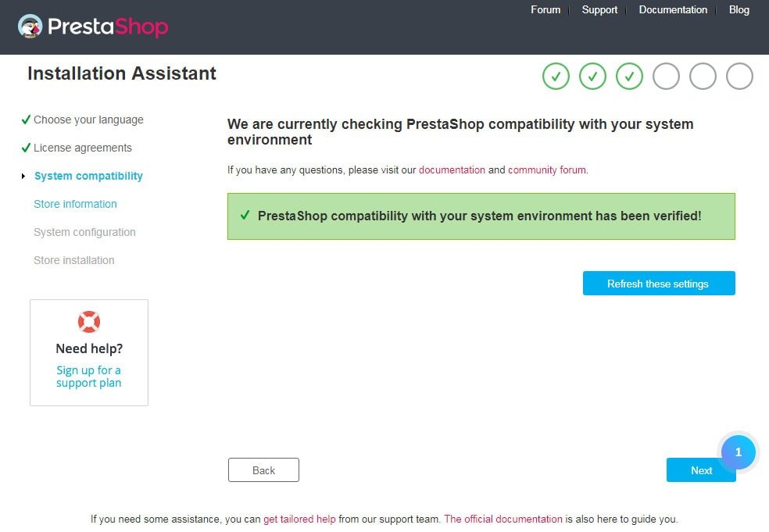Select Store information step in sidebar
769x532 pixels.
click(x=75, y=204)
